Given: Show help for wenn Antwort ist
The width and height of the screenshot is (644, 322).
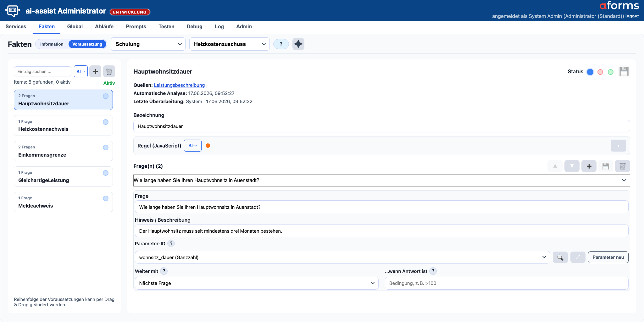Looking at the screenshot, I should 433,271.
